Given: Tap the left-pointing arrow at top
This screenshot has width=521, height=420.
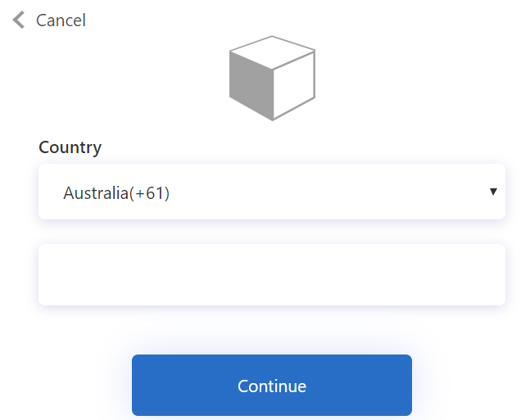Looking at the screenshot, I should click(x=19, y=20).
